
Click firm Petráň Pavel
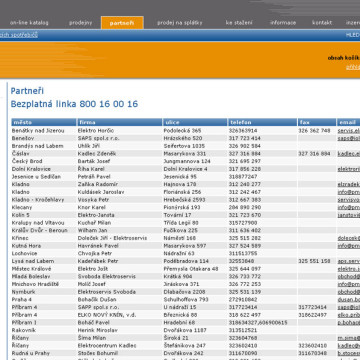click(x=94, y=177)
